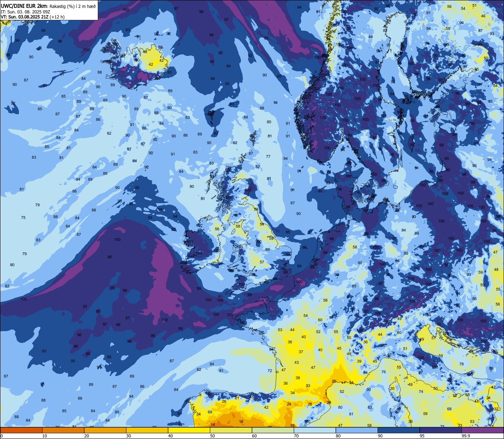
Task: Click the humidity value "76" near Corsica
Action: click(383, 372)
